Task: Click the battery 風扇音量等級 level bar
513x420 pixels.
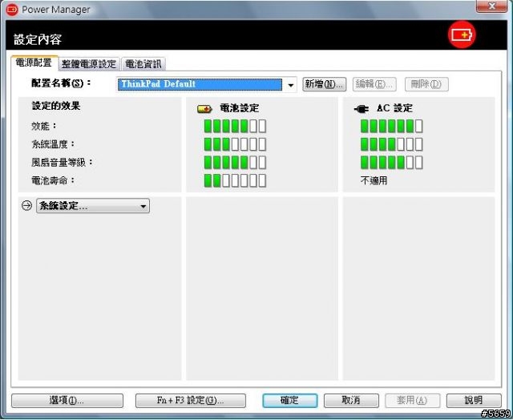Action: [x=235, y=163]
